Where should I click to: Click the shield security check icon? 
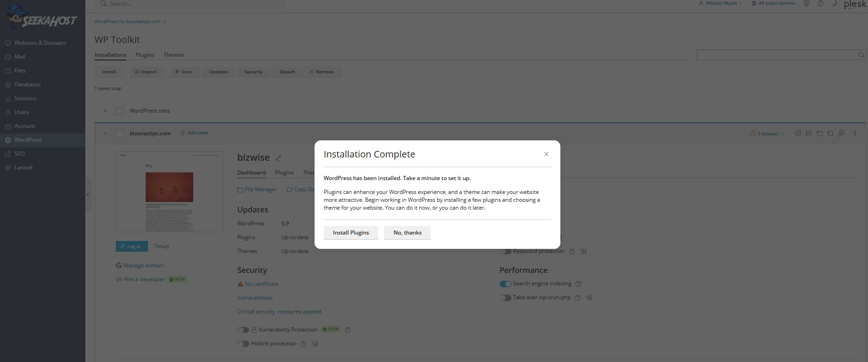tap(798, 133)
